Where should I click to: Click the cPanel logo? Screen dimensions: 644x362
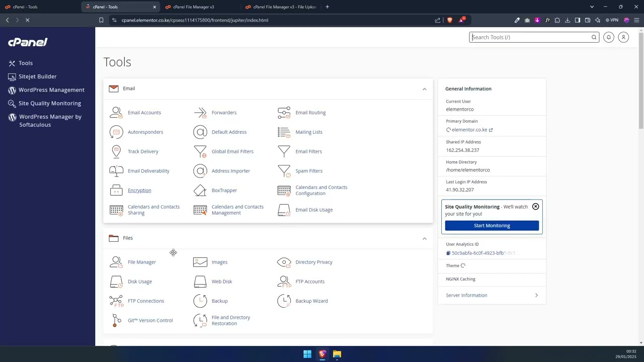tap(28, 43)
